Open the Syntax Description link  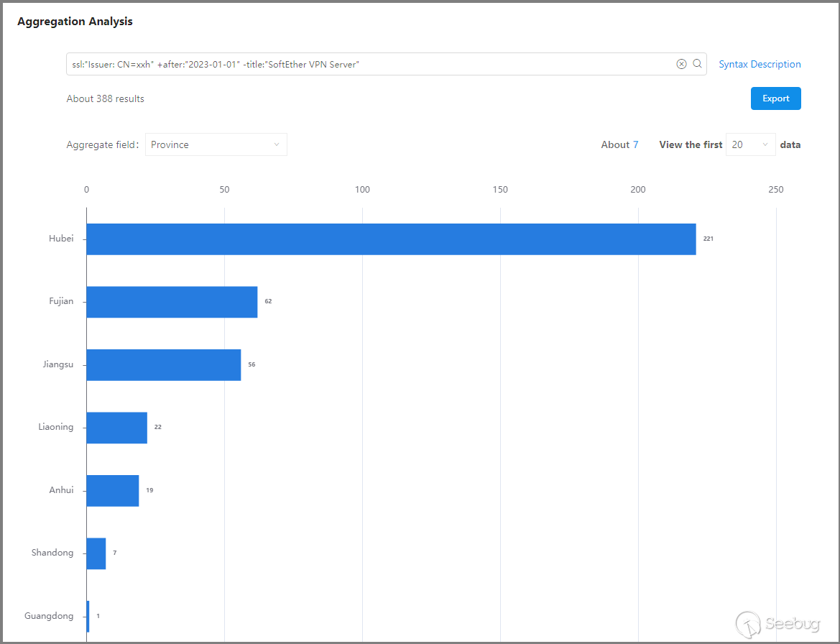pos(760,64)
